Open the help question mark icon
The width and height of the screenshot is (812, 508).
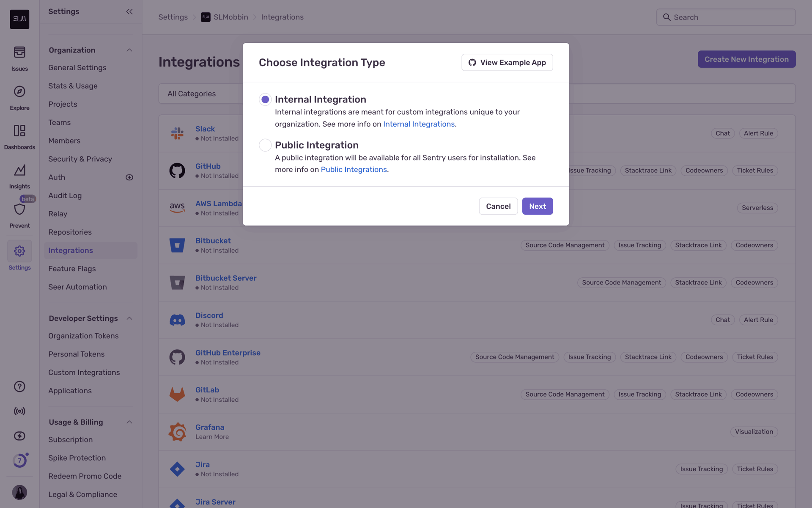click(19, 387)
